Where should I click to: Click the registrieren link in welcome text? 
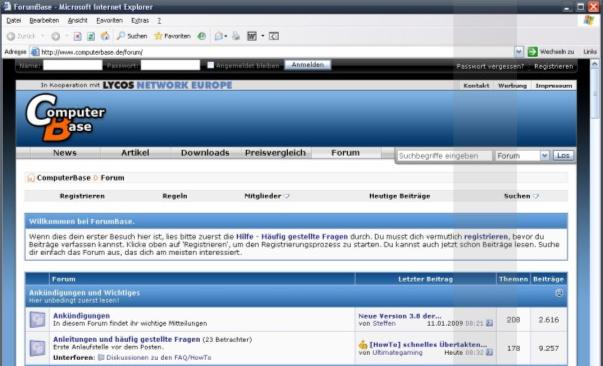click(486, 236)
